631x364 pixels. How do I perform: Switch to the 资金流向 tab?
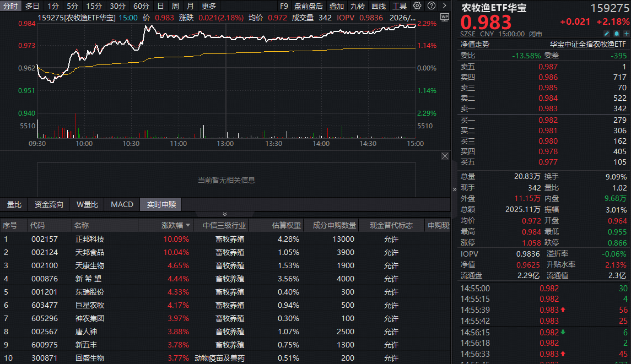(49, 204)
